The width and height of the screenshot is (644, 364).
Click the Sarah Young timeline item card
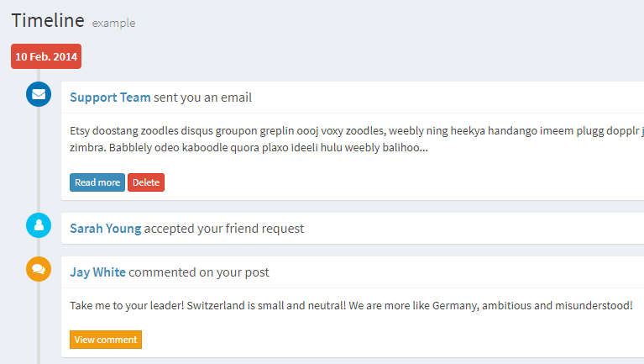[353, 229]
